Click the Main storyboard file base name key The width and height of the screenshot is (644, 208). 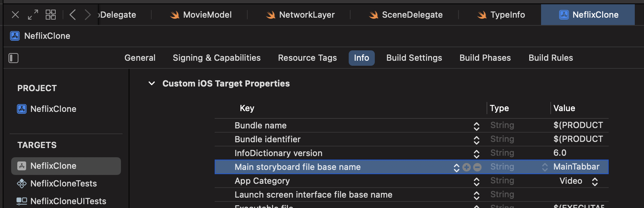[x=298, y=167]
